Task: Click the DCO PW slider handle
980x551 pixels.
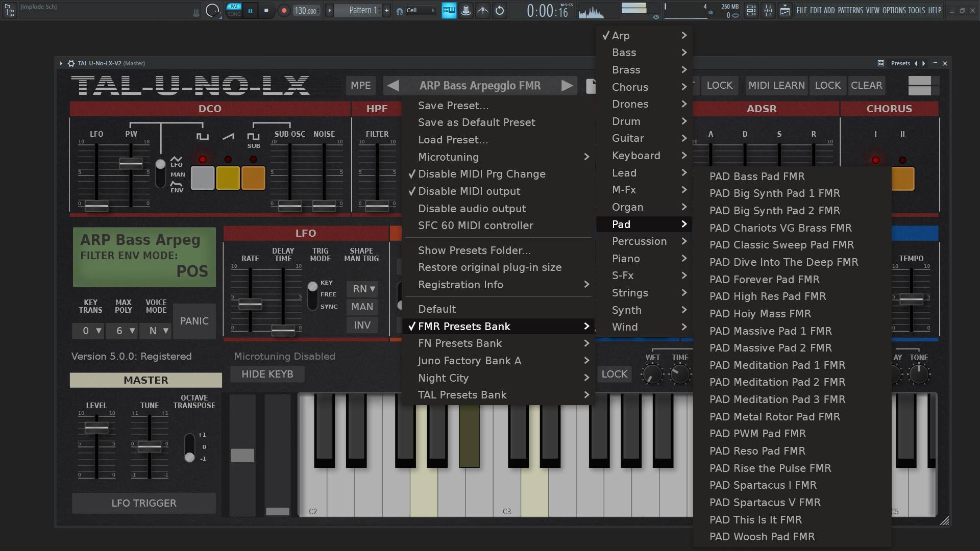Action: 131,163
